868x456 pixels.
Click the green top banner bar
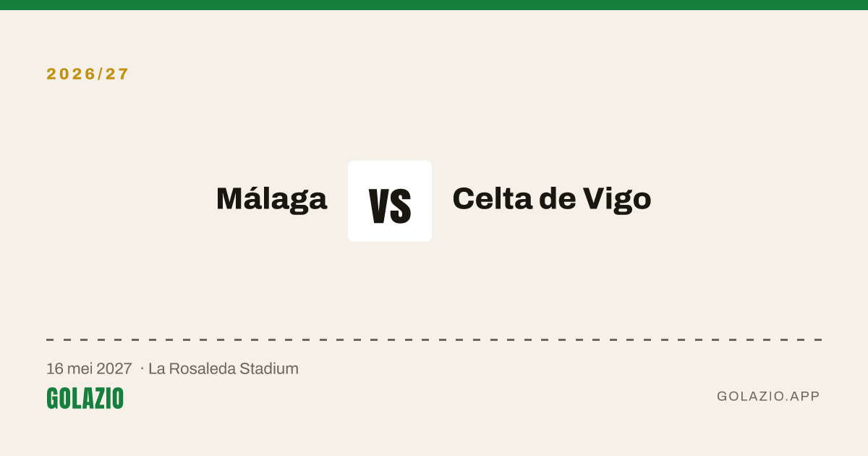click(x=434, y=5)
